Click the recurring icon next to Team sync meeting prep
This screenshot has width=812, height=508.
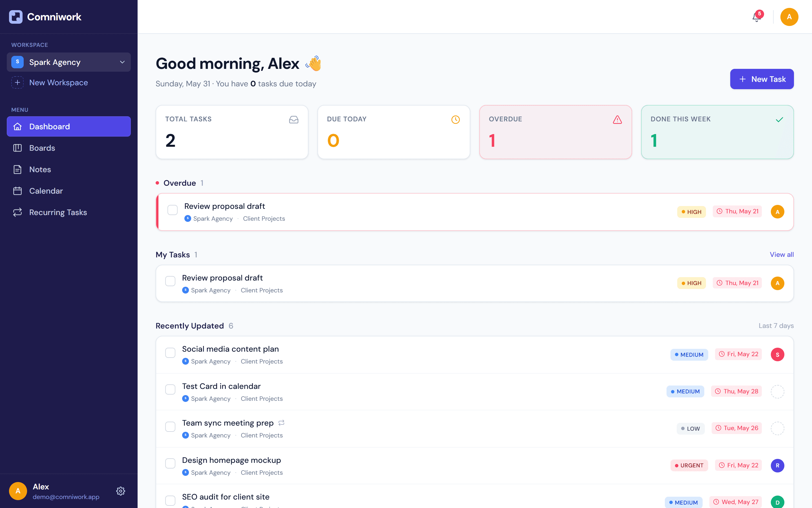(x=281, y=423)
